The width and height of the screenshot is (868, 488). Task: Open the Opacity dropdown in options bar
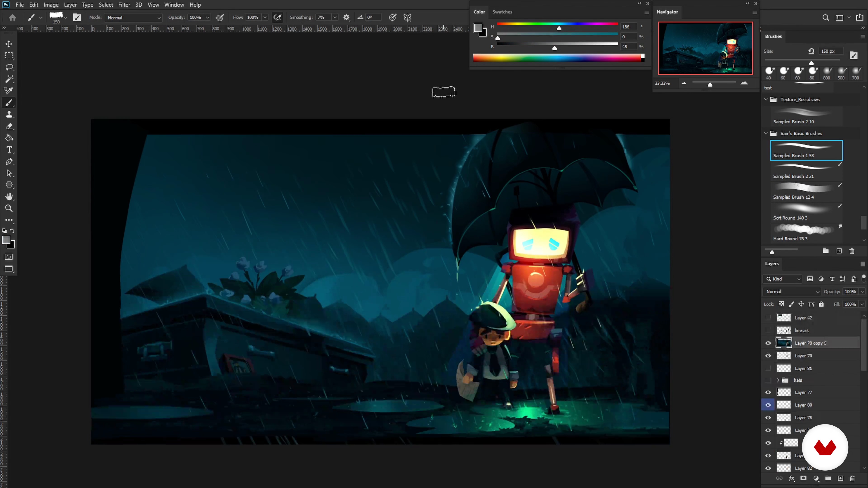click(x=208, y=18)
